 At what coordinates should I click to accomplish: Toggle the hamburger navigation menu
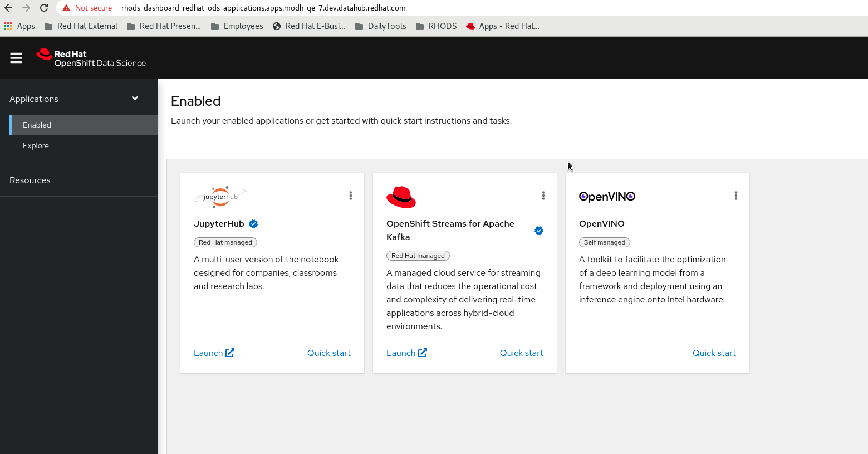(16, 58)
